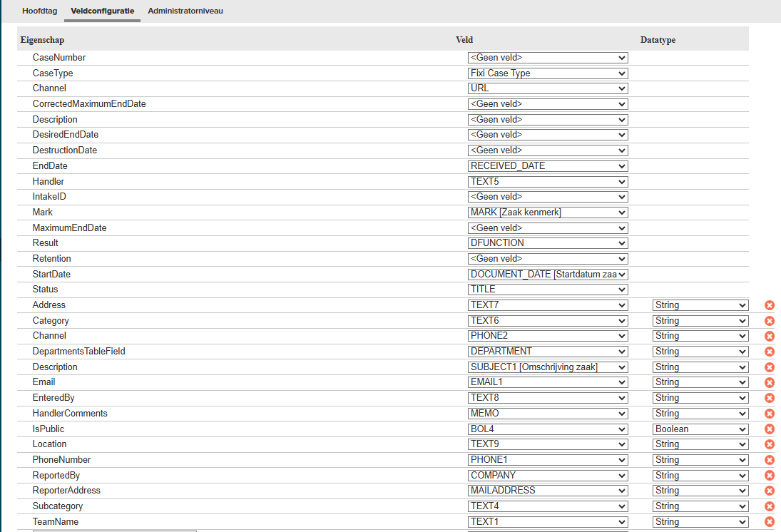
Task: Remove the Email field mapping
Action: coord(770,382)
